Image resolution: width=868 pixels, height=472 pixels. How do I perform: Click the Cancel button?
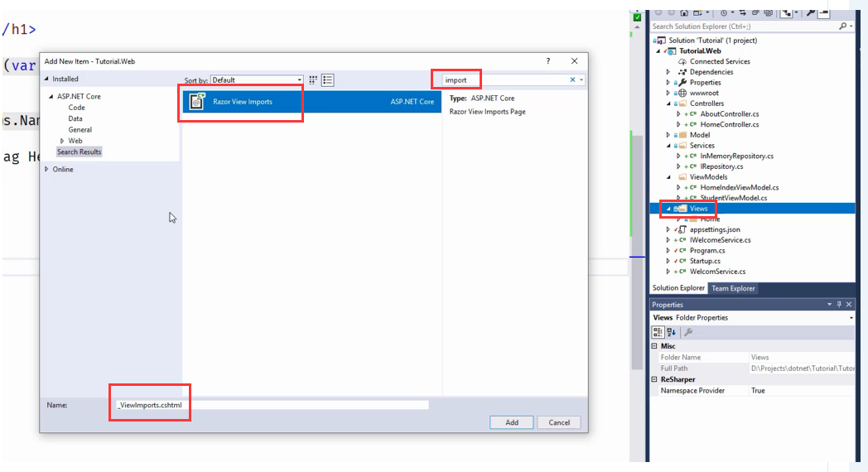(558, 422)
